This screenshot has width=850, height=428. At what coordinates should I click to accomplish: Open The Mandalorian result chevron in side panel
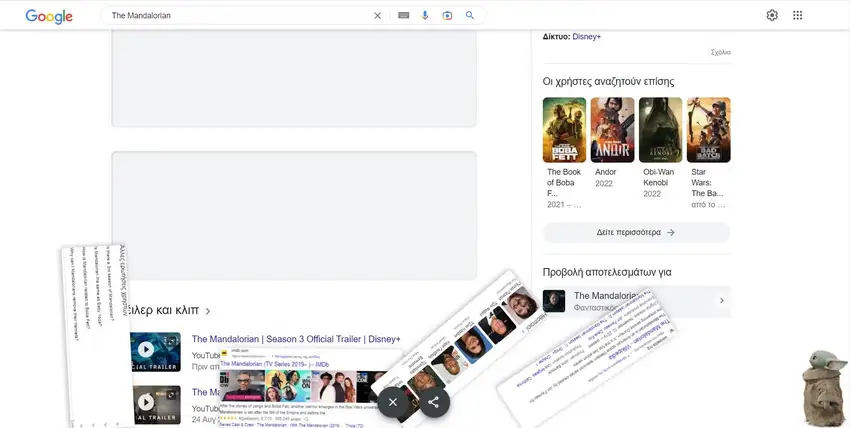[721, 301]
